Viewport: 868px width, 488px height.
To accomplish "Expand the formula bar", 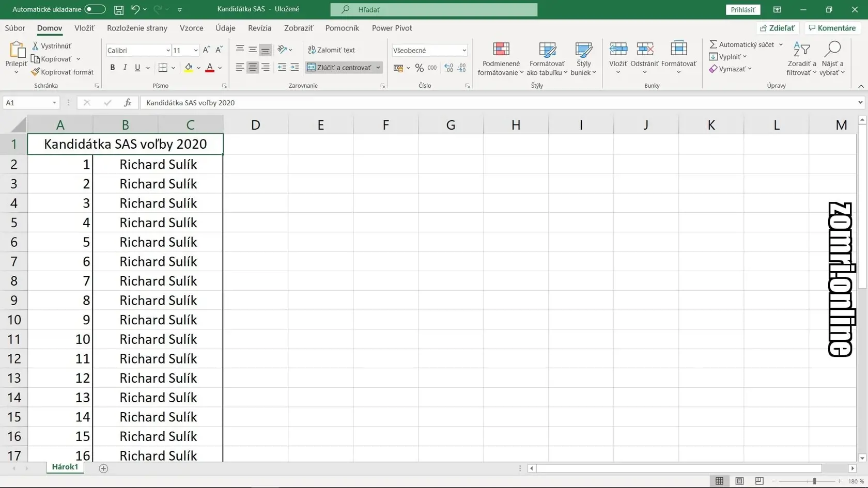I will (x=860, y=103).
